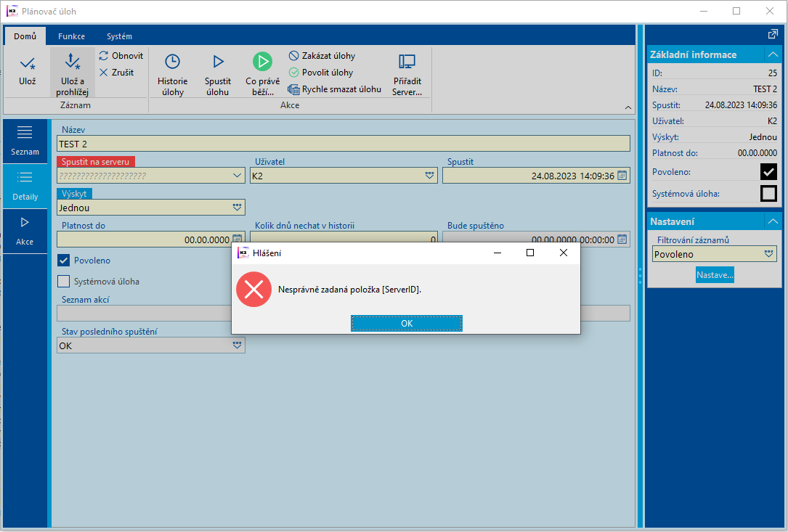Click the error message text about ServerID
The height and width of the screenshot is (532, 788).
[350, 290]
